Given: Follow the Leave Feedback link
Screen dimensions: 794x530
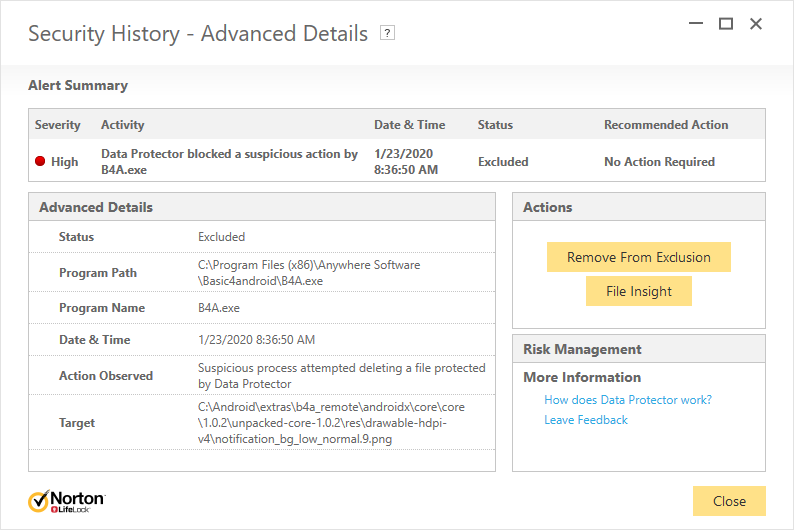Looking at the screenshot, I should click(x=586, y=420).
